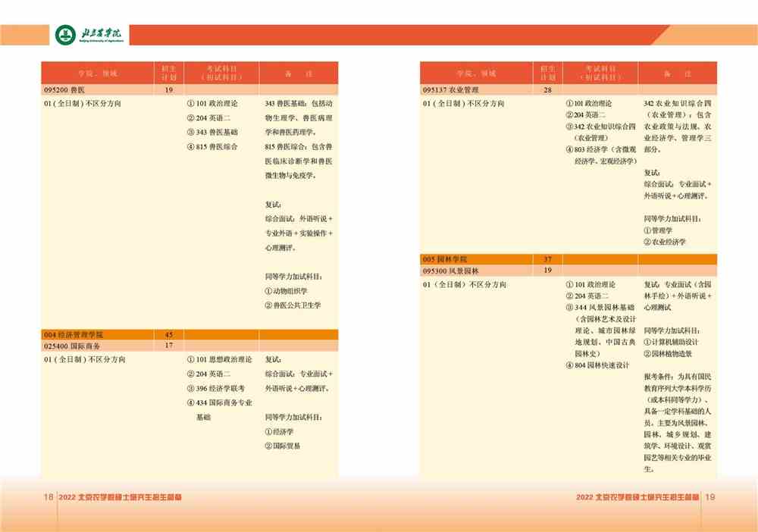Click the number 28 beside 农业管理
Screen dimensions: 758x532
point(548,90)
